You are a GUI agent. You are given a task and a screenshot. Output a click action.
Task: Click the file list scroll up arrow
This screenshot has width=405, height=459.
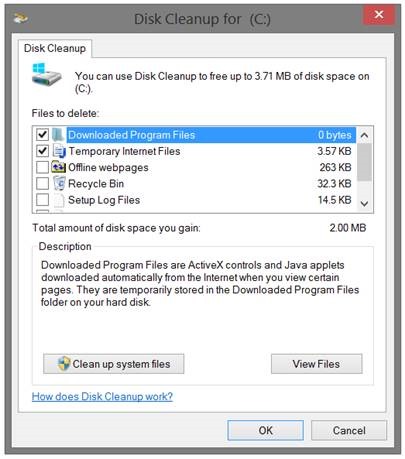click(364, 135)
